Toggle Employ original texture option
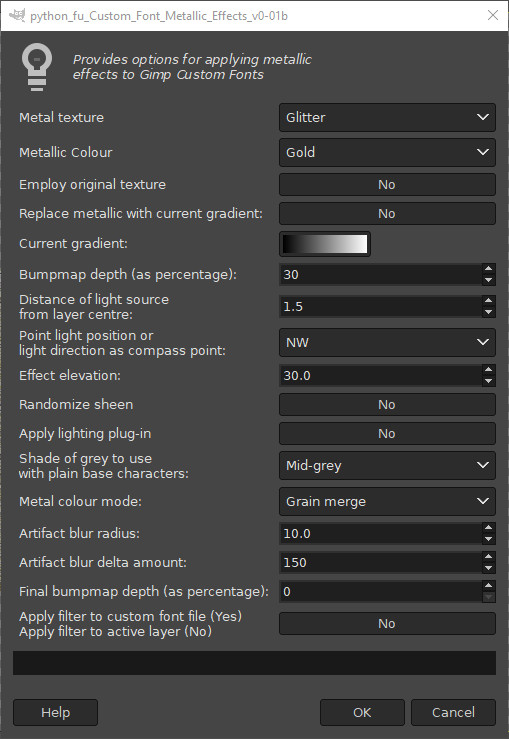 (387, 184)
